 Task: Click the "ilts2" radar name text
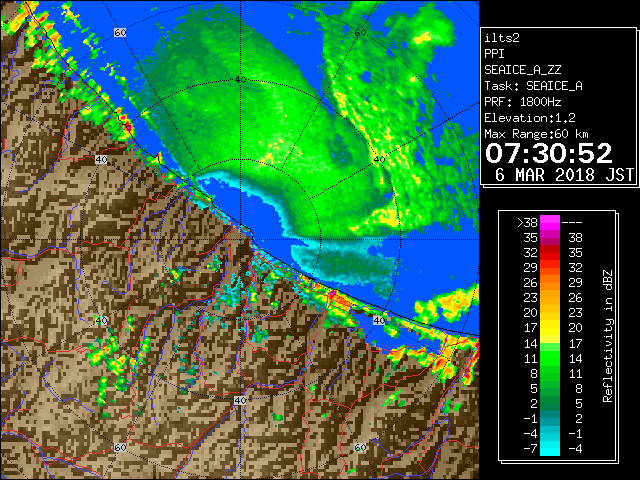[502, 38]
